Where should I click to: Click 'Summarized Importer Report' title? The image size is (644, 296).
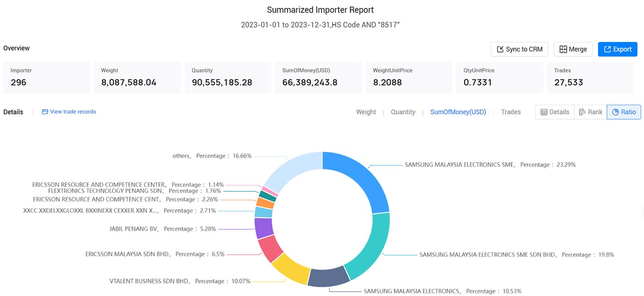tap(321, 10)
